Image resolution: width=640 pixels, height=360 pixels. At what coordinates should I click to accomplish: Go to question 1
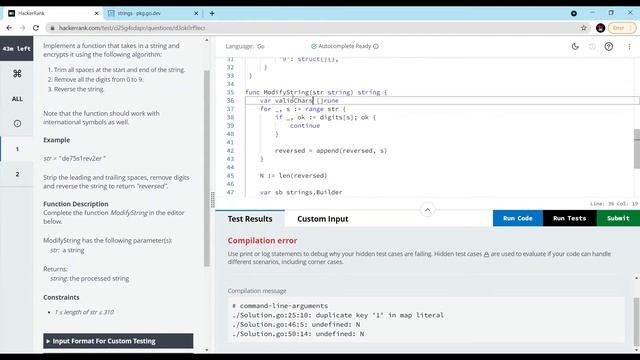point(17,149)
